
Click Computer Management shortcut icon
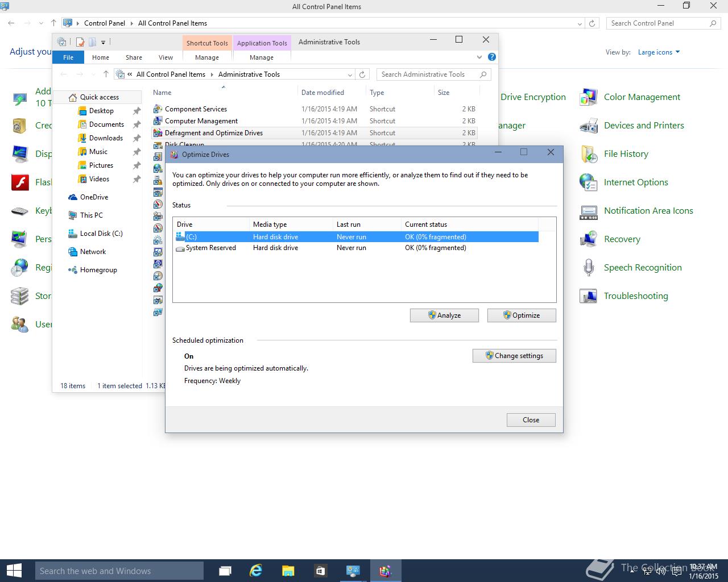point(158,121)
